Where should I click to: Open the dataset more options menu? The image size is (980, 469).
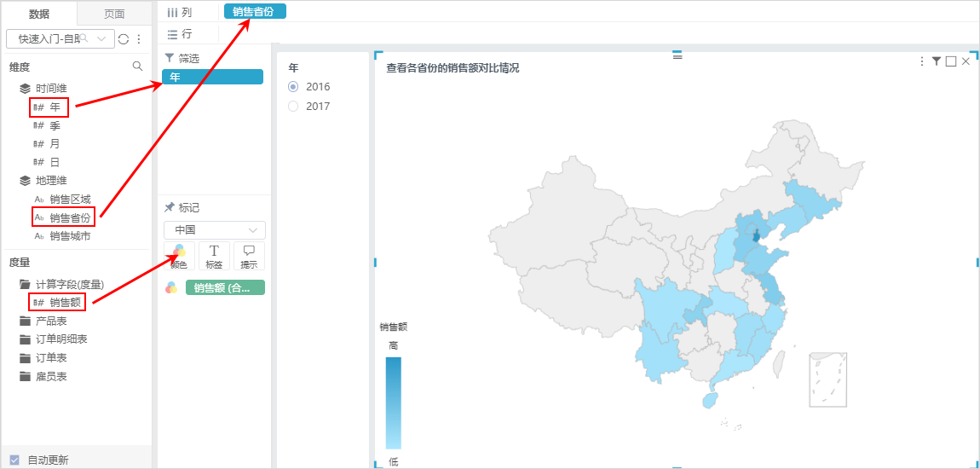point(139,38)
